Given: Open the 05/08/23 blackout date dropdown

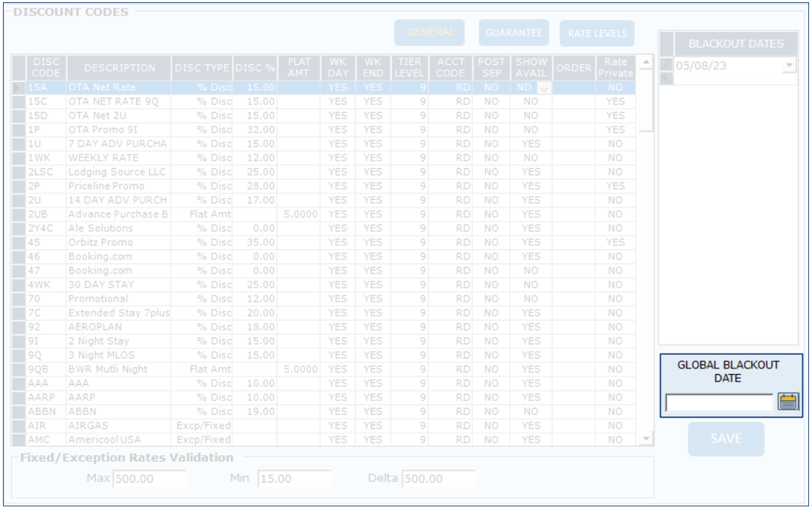Looking at the screenshot, I should (x=789, y=65).
